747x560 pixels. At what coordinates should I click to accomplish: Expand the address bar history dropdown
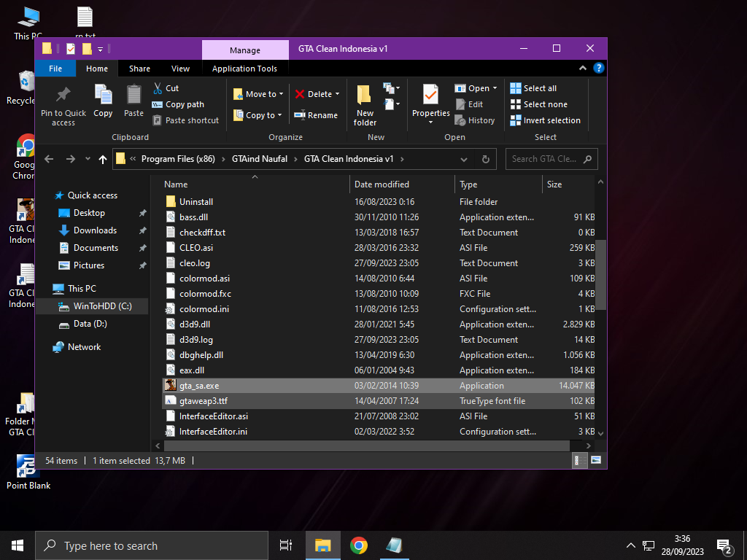click(x=463, y=159)
